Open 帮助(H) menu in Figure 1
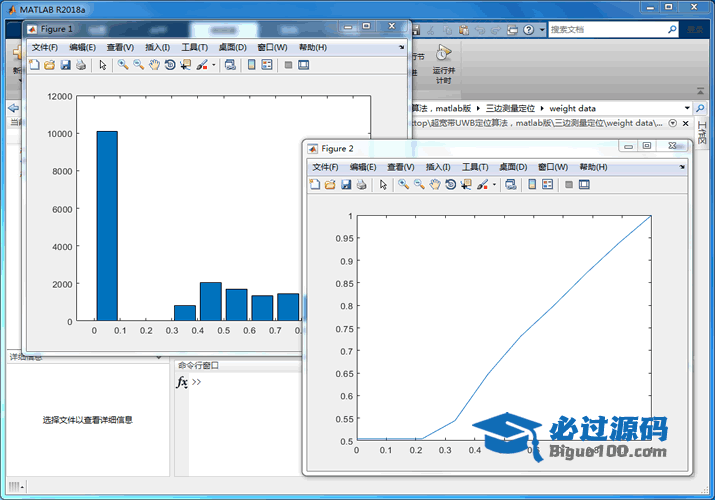Viewport: 715px width, 500px height. click(x=313, y=47)
